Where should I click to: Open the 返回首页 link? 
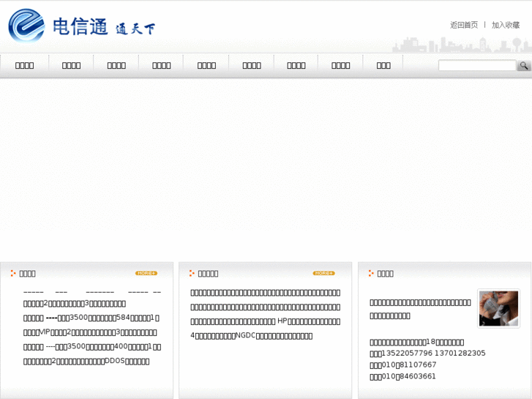point(464,25)
